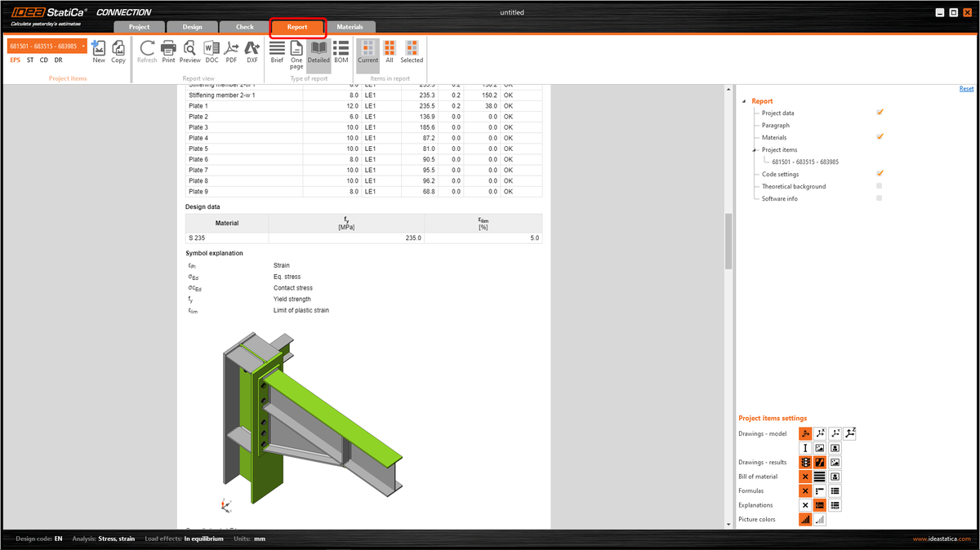Select grayscale Picture colors option
Screen dimensions: 980x550
[x=819, y=519]
